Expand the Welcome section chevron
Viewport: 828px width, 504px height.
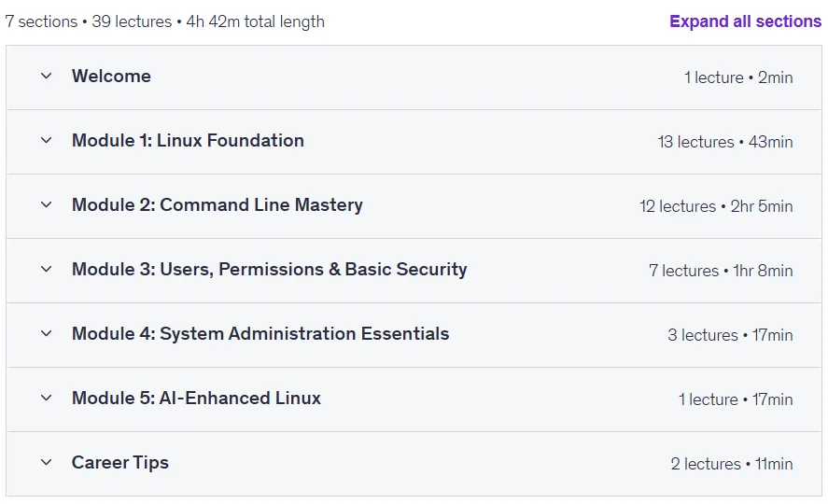47,76
